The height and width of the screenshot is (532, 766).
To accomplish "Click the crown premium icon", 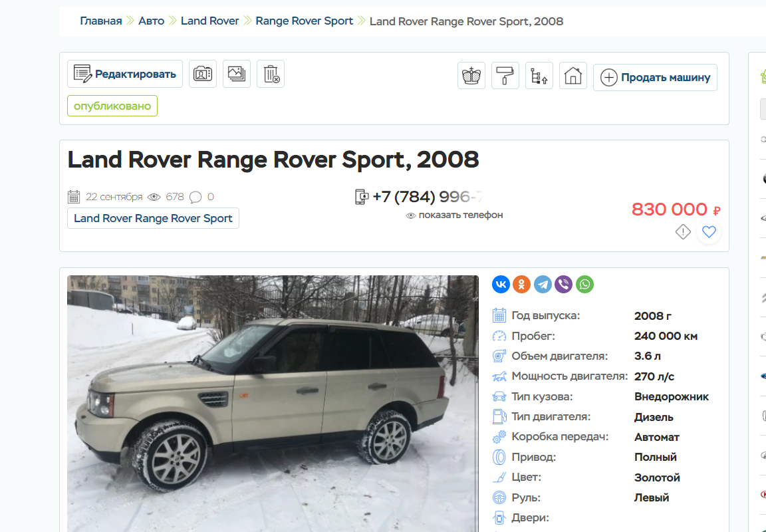I will (x=471, y=76).
